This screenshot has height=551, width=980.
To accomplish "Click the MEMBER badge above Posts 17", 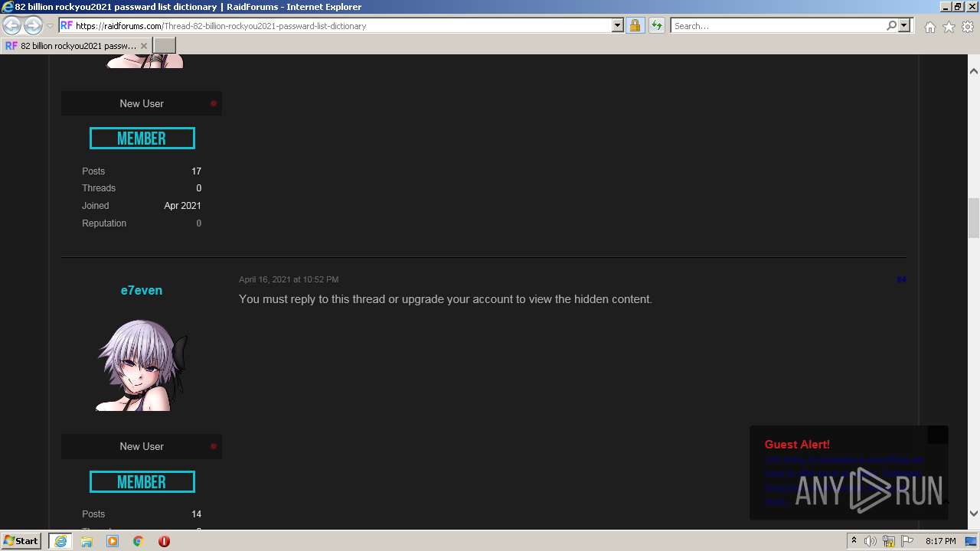I will coord(142,139).
